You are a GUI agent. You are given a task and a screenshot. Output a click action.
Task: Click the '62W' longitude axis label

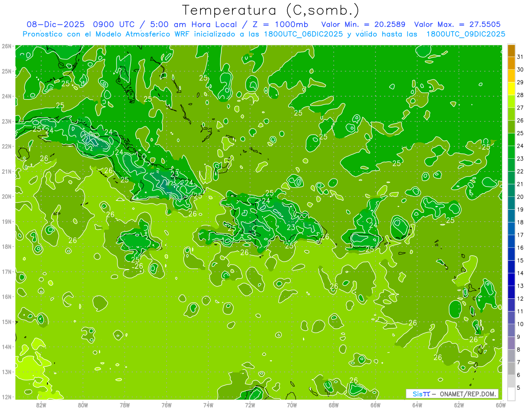[459, 405]
